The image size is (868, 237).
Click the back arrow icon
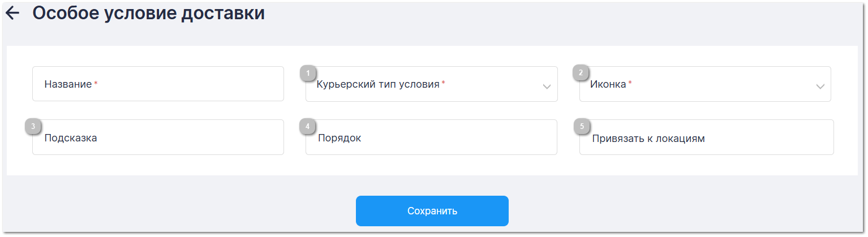tap(12, 14)
